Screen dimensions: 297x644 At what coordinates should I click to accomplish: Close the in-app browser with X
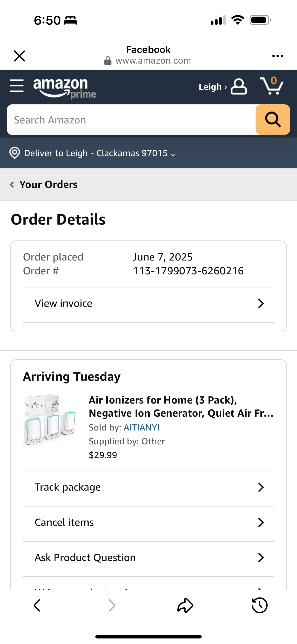[x=19, y=56]
